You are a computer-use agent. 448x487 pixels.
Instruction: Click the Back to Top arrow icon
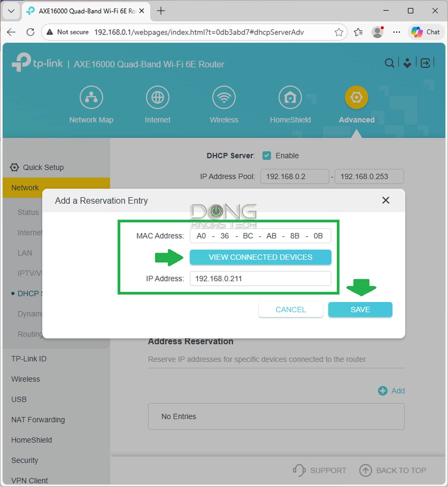(x=366, y=470)
